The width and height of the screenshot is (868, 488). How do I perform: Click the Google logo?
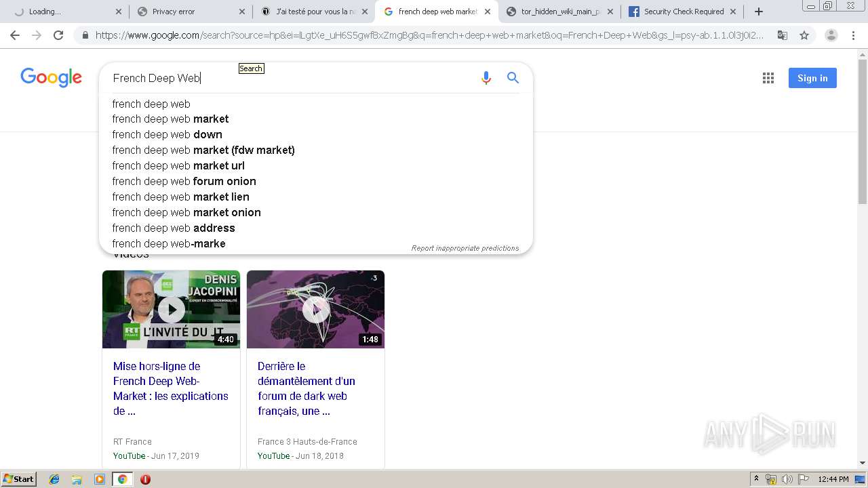(x=51, y=77)
